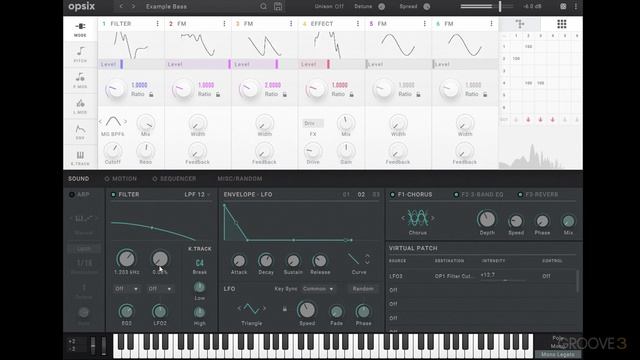Toggle Unison Off setting
Image resolution: width=640 pixels, height=360 pixels.
(329, 7)
